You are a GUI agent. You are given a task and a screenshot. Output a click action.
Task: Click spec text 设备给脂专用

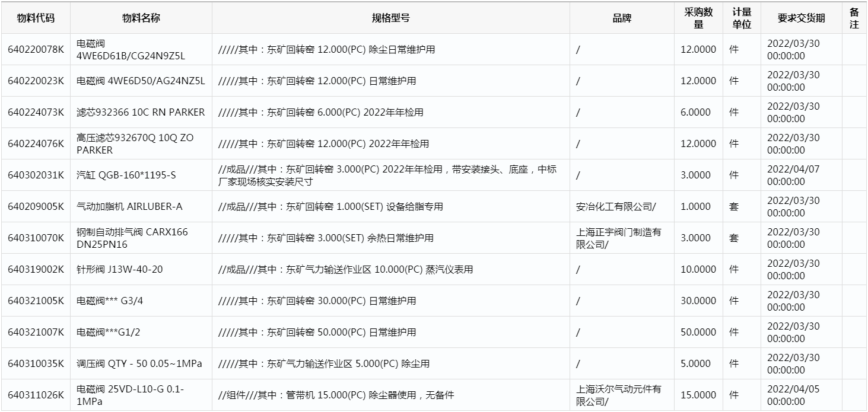click(x=331, y=207)
